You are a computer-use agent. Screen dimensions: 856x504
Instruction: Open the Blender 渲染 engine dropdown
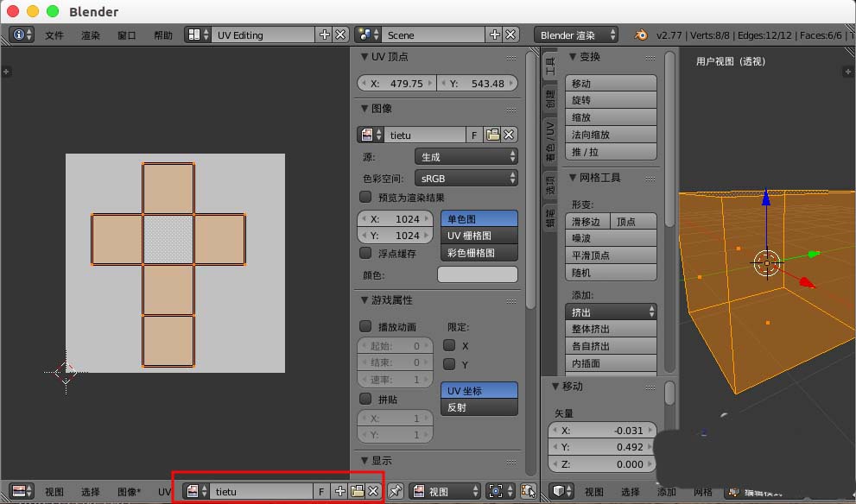[x=575, y=35]
